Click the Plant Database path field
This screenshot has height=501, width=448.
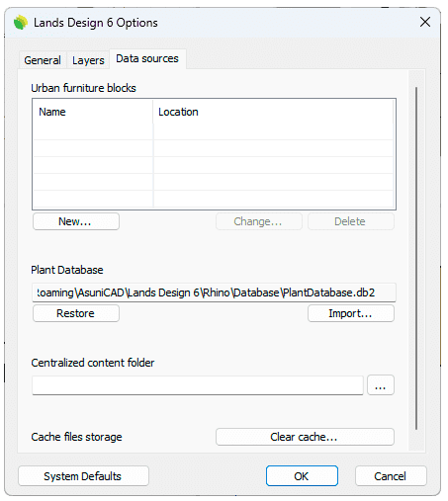point(214,292)
